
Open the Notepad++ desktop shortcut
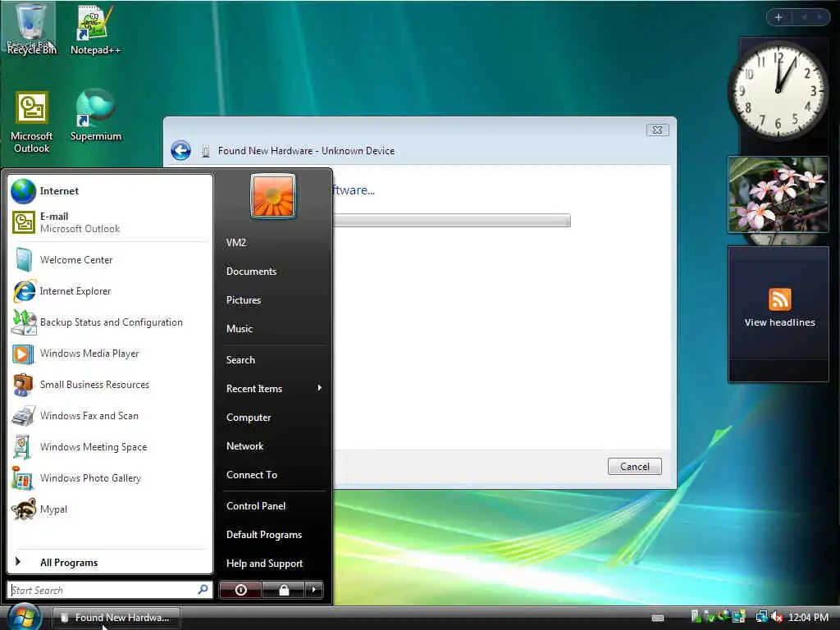click(95, 30)
